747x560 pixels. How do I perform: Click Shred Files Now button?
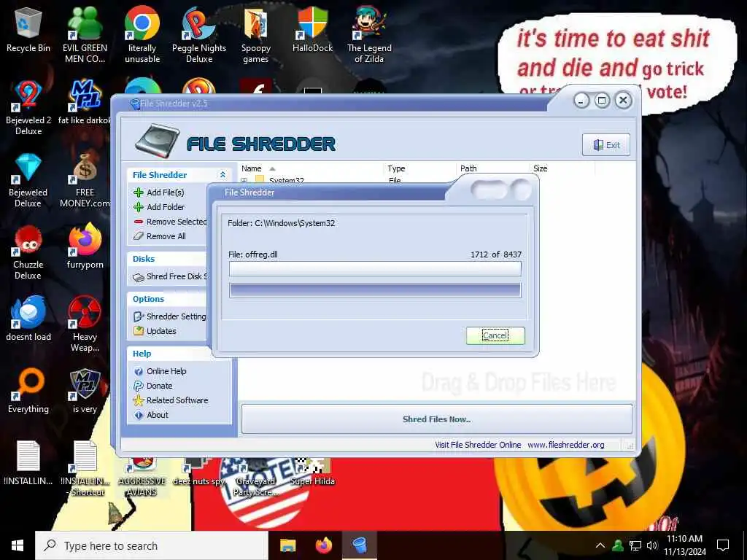coord(436,419)
